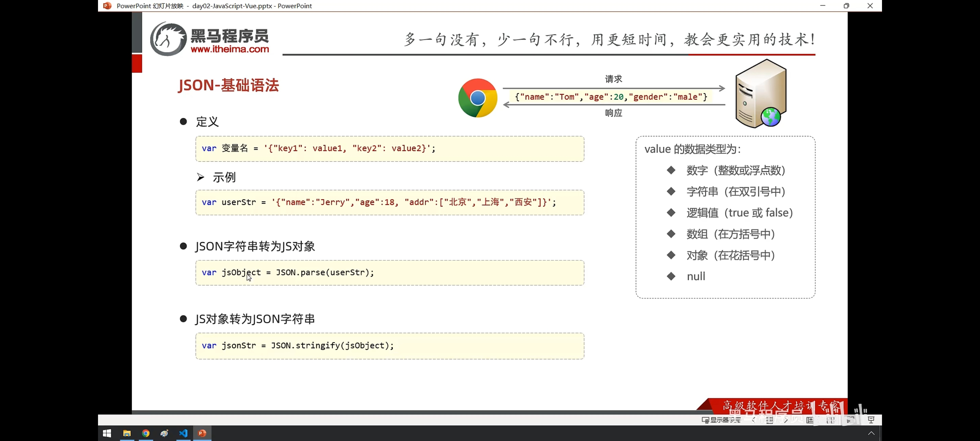
Task: Switch to Reading view icon
Action: [851, 420]
